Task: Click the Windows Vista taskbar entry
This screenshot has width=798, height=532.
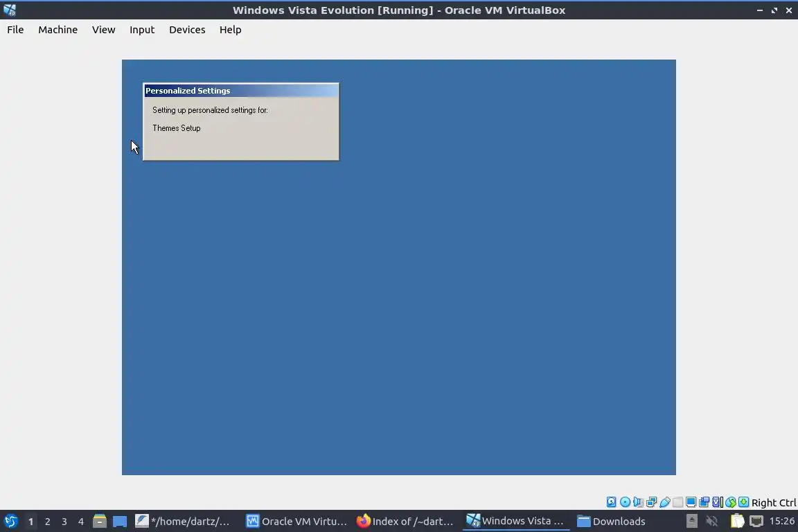Action: [x=515, y=521]
